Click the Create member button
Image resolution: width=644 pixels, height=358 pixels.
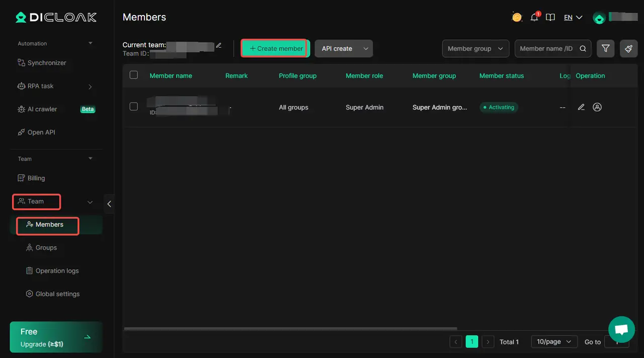coord(275,49)
